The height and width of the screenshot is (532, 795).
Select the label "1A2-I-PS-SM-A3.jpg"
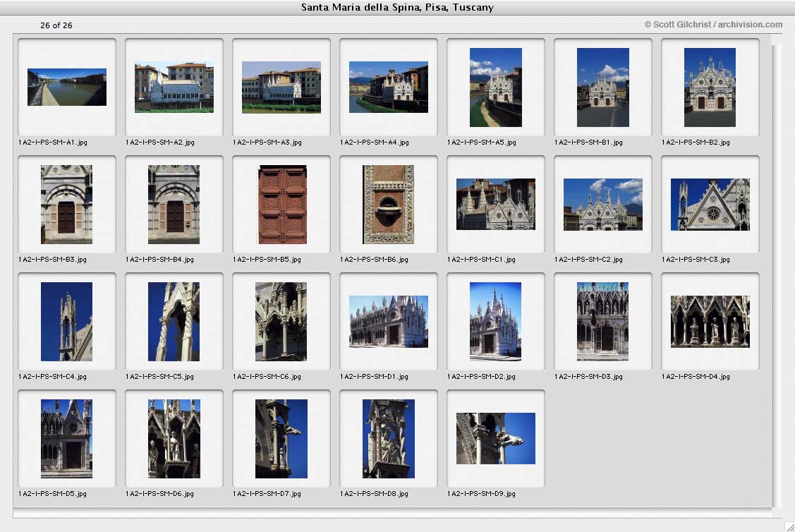267,143
